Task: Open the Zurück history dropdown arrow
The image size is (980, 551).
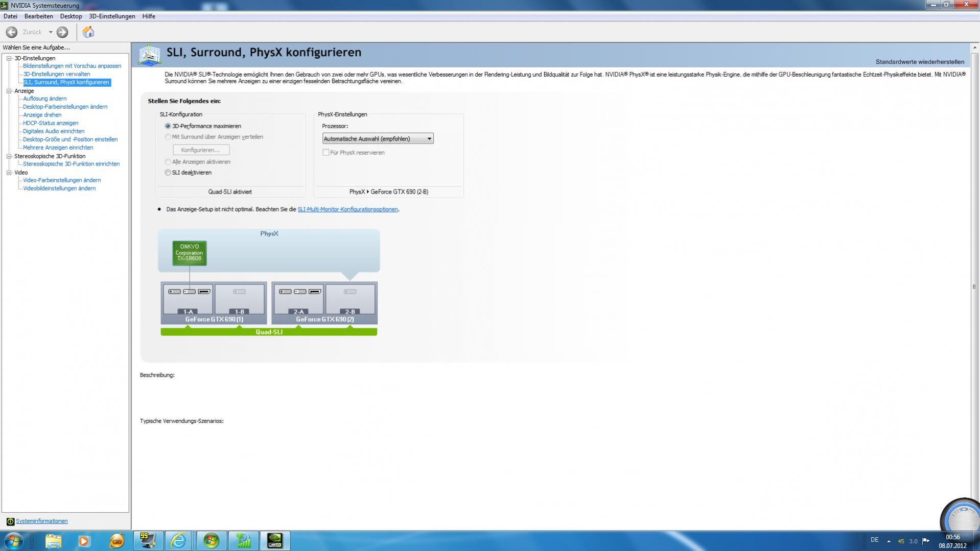Action: (x=51, y=32)
